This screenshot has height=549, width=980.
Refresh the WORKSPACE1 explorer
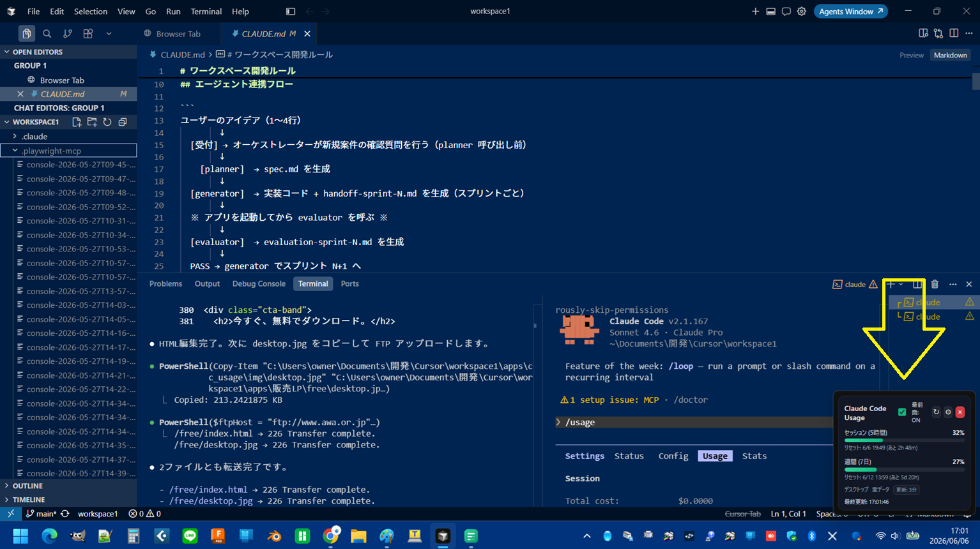(x=107, y=122)
